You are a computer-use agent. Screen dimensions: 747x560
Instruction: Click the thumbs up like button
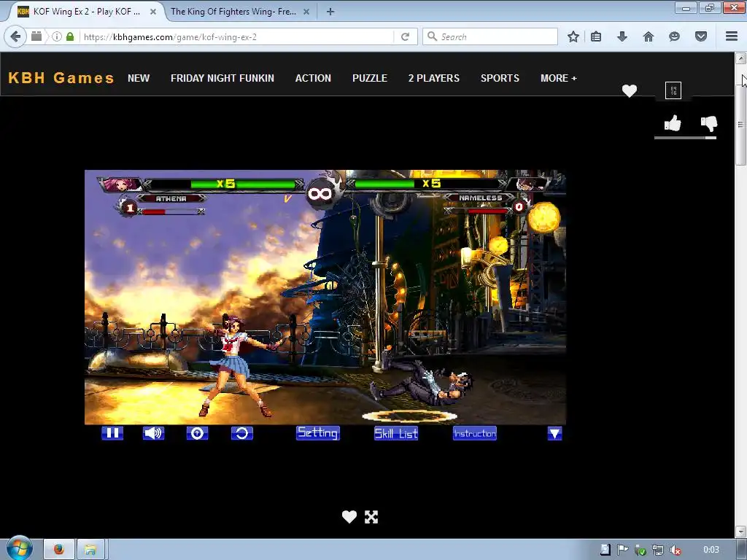(x=673, y=122)
